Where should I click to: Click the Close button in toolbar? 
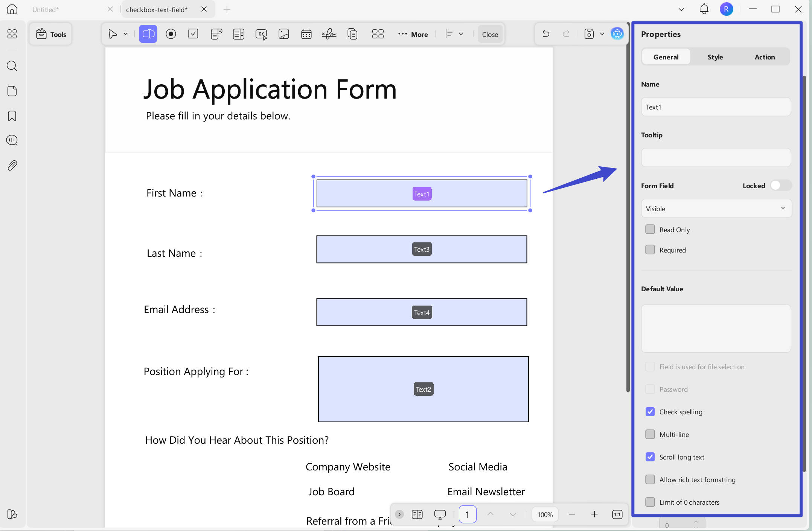pos(490,34)
